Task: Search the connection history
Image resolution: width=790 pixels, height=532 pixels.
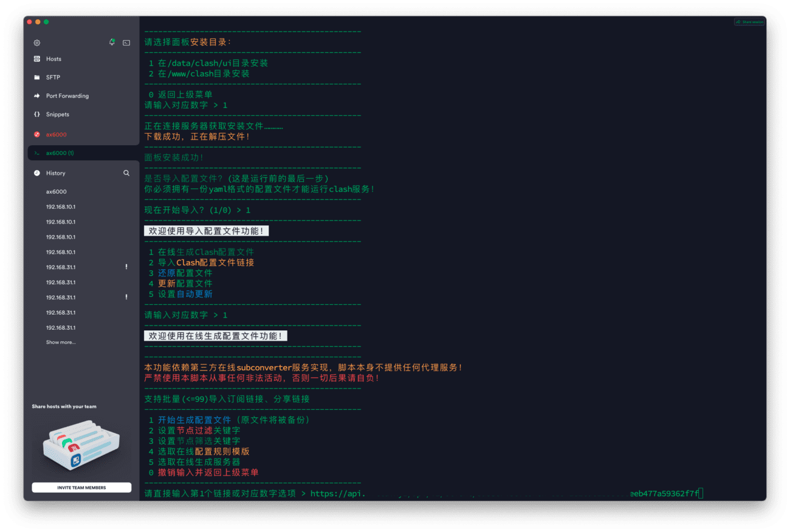Action: [126, 173]
